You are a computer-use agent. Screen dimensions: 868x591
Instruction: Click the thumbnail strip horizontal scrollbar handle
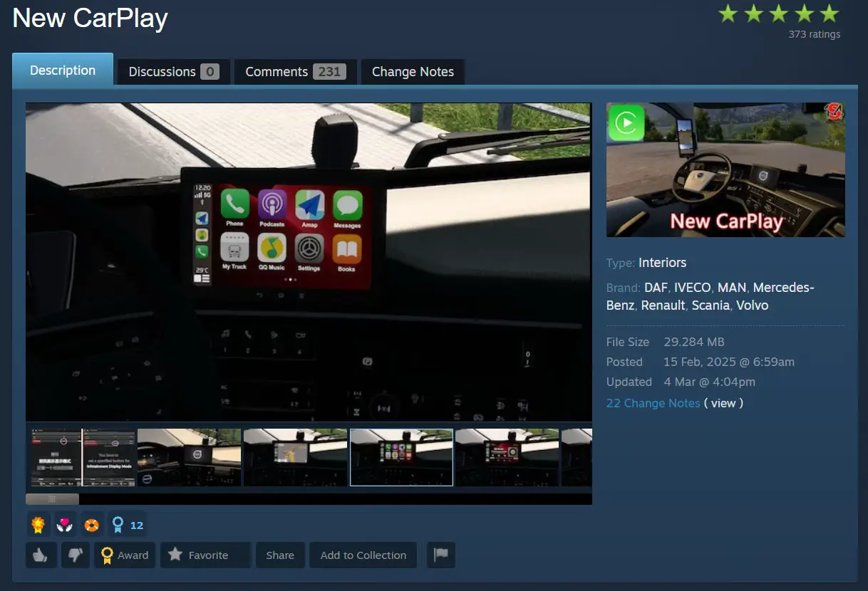(x=52, y=499)
